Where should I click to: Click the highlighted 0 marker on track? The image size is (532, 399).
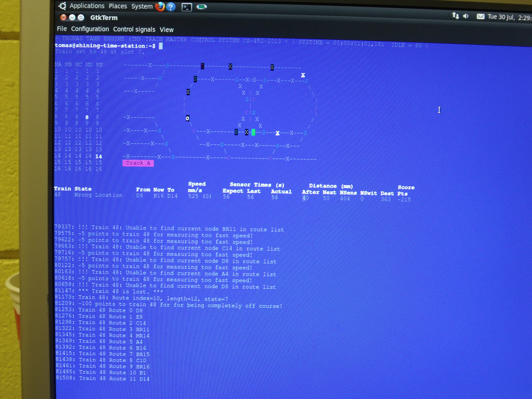pos(188,118)
